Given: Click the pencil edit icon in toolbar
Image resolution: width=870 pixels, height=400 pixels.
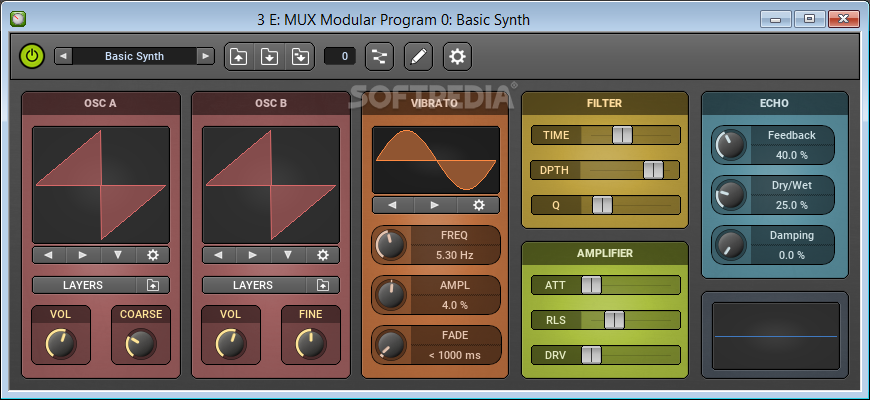Looking at the screenshot, I should [418, 57].
